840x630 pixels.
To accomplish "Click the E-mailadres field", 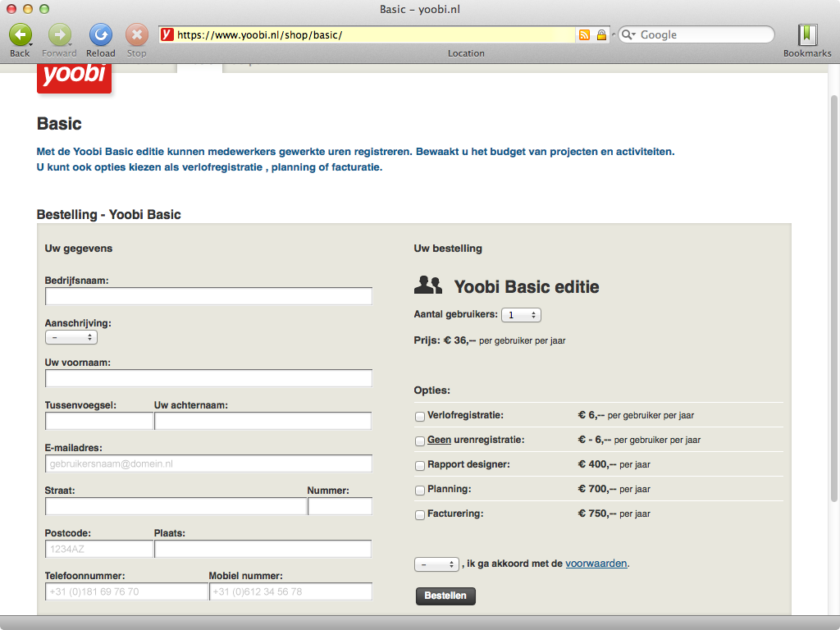I will click(x=209, y=463).
